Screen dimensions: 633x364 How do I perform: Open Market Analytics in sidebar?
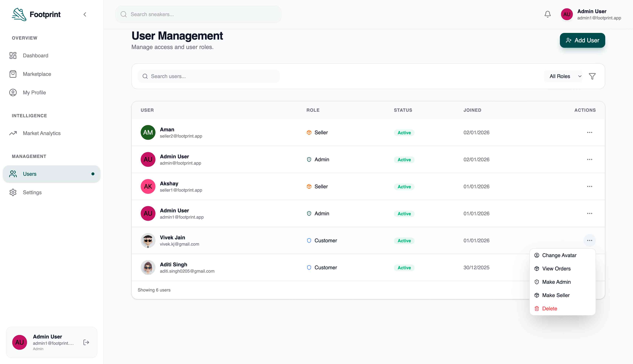point(41,133)
